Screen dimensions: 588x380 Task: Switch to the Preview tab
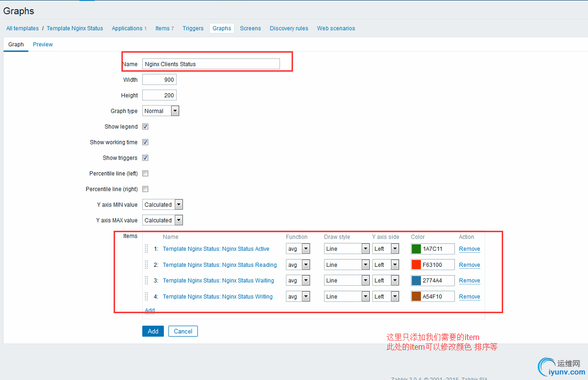pyautogui.click(x=43, y=44)
